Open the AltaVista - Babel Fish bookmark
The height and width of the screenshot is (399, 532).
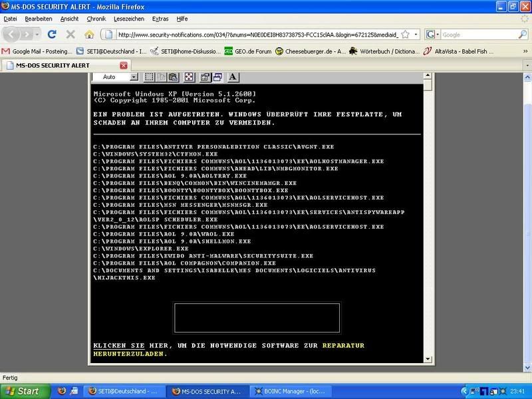coord(459,51)
